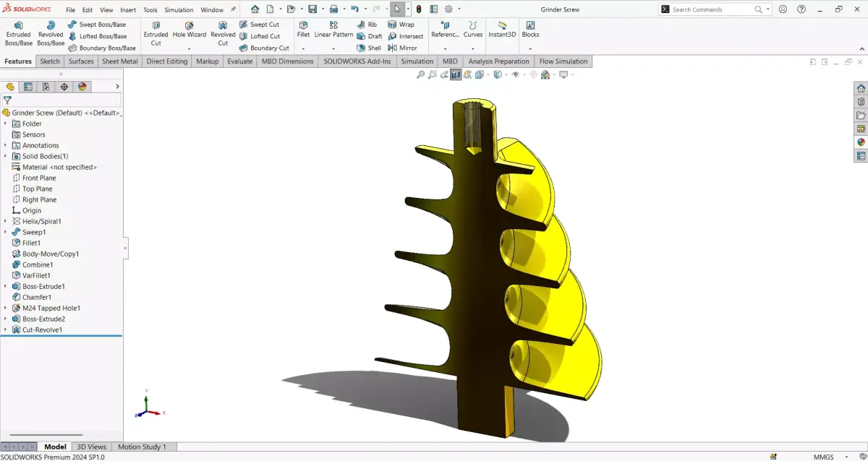
Task: Open the Tools menu
Action: (x=150, y=10)
